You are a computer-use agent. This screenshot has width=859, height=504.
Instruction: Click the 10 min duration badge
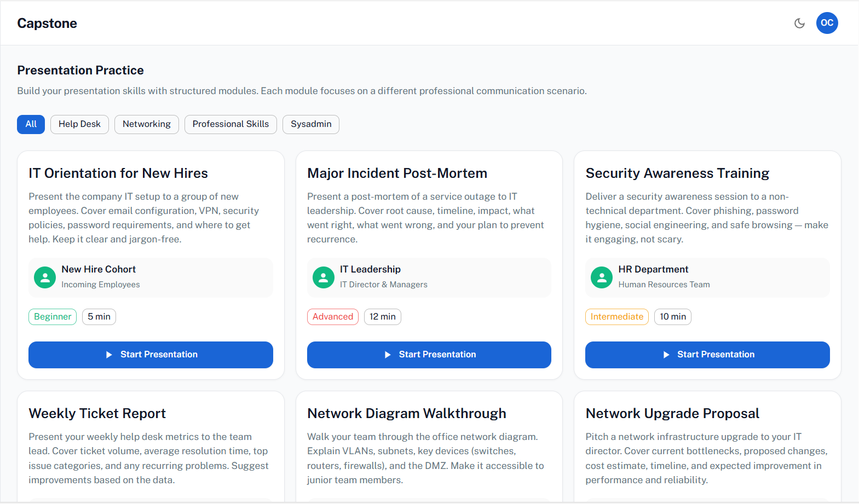pyautogui.click(x=673, y=317)
